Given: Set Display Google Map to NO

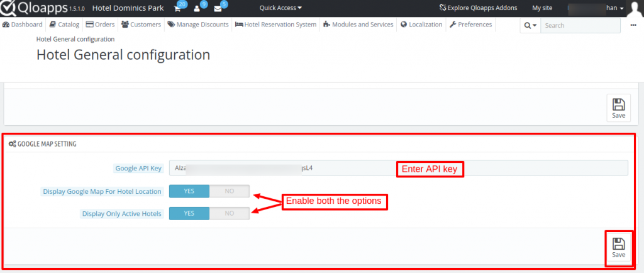Looking at the screenshot, I should tap(229, 191).
